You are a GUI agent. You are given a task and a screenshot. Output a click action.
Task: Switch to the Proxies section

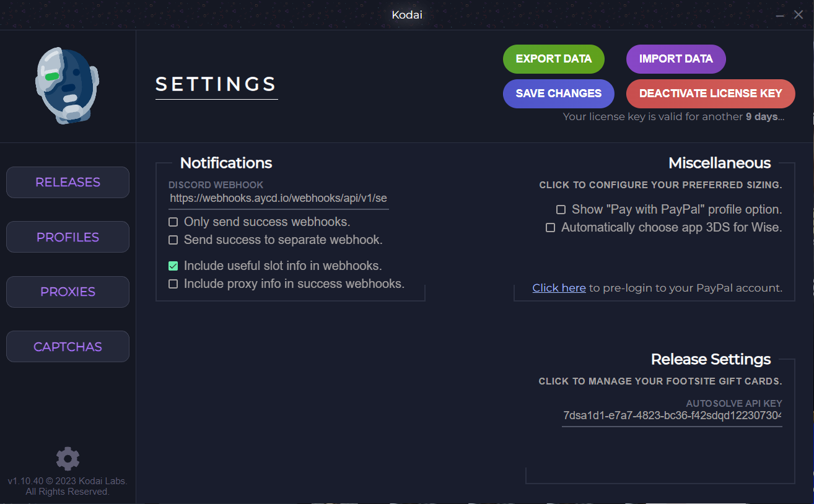coord(68,292)
